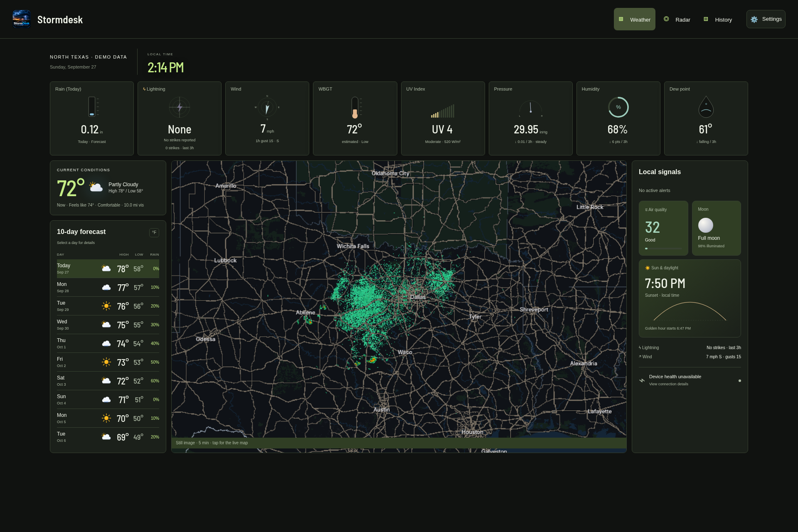Open Settings with the gear button
This screenshot has height=532, width=798.
coord(766,19)
